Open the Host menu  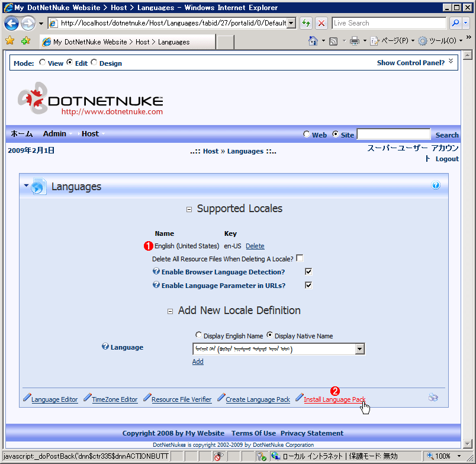(x=90, y=134)
